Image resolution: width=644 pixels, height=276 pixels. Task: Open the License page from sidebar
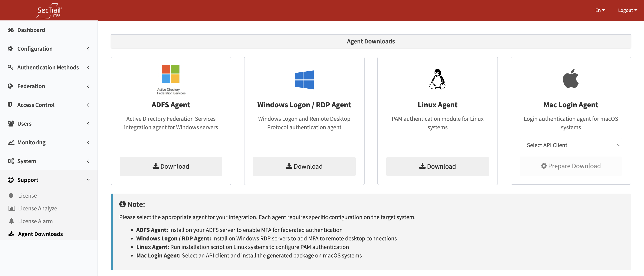[x=27, y=195]
